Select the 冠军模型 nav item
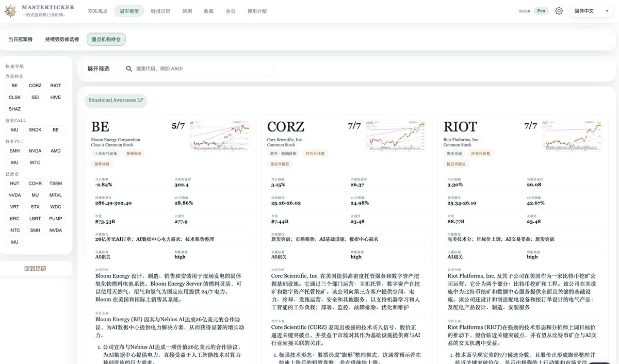Viewport: 619px width, 364px height. [129, 11]
